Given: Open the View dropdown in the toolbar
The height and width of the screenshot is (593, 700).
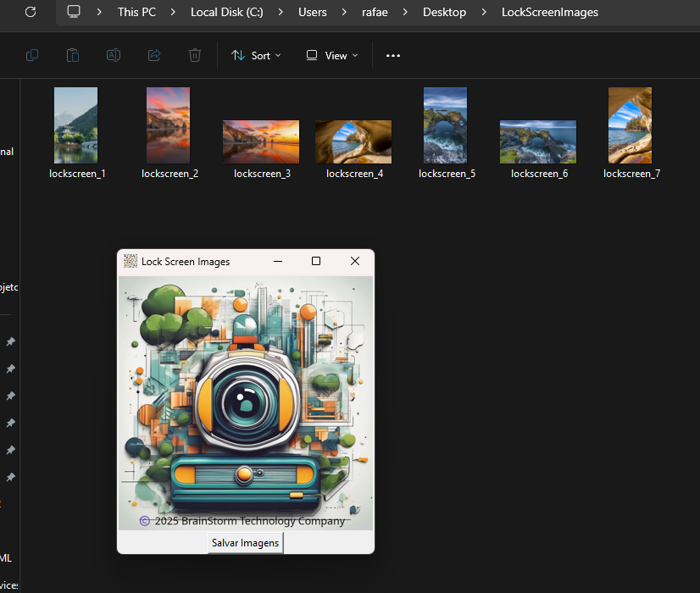Looking at the screenshot, I should tap(332, 55).
